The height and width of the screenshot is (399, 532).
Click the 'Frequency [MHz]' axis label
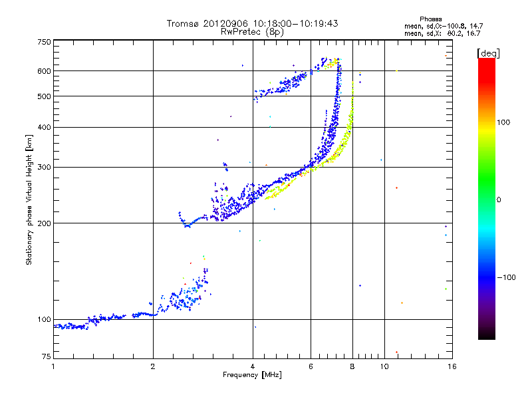(252, 375)
